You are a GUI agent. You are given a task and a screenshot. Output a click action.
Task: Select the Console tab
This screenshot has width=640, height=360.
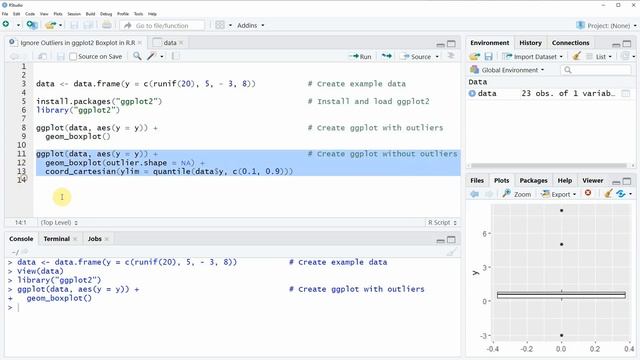[x=21, y=239]
